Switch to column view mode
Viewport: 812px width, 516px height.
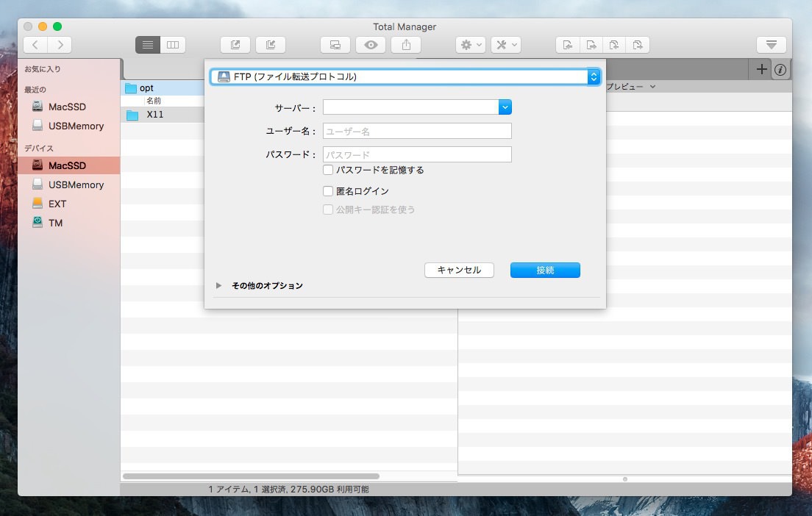(172, 45)
